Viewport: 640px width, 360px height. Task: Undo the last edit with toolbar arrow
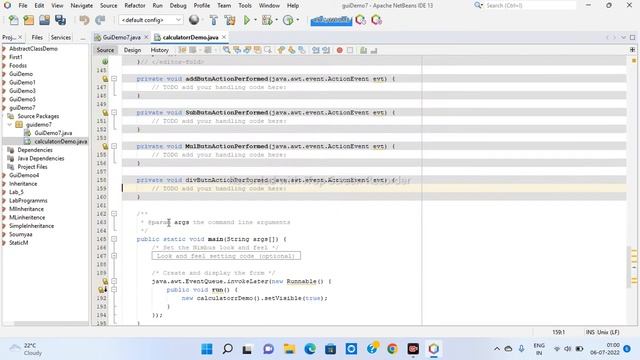(x=84, y=20)
